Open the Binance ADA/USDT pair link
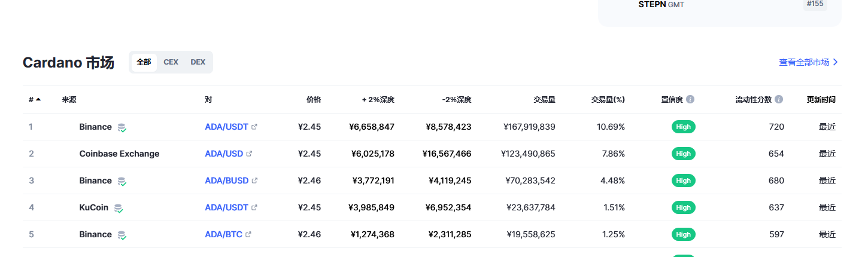The height and width of the screenshot is (257, 868). click(x=226, y=127)
